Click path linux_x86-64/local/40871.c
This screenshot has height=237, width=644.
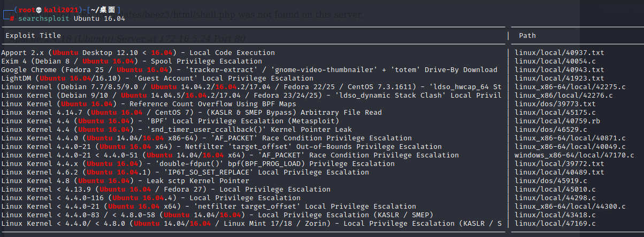coord(570,138)
